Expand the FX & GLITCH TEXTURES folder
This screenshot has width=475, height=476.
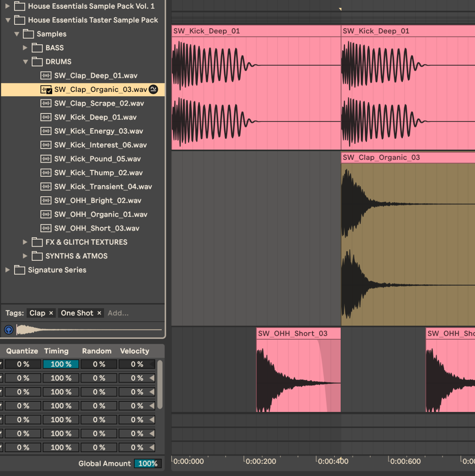[x=25, y=242]
